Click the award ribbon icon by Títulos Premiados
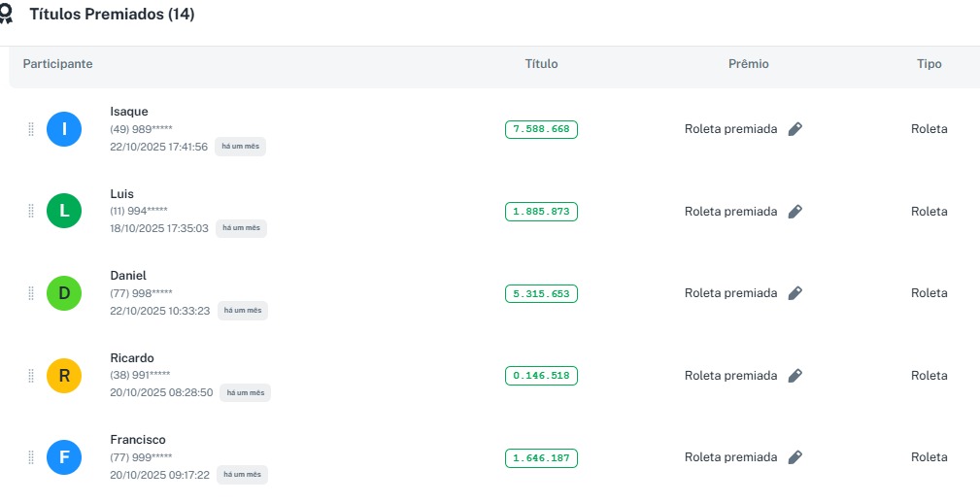 coord(7,16)
